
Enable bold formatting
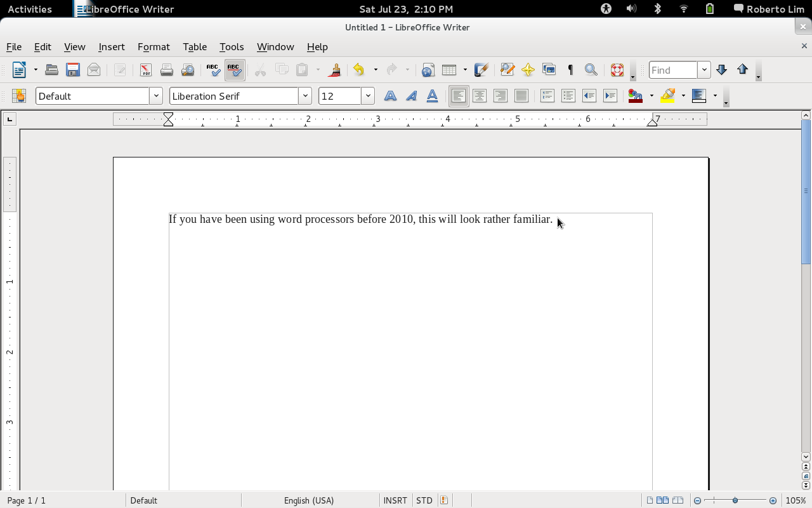point(390,96)
